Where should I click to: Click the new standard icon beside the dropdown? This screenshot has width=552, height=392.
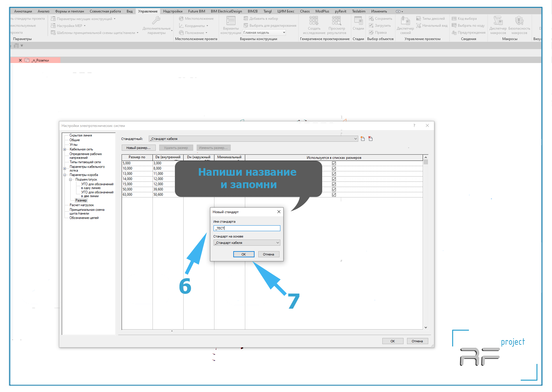click(363, 139)
